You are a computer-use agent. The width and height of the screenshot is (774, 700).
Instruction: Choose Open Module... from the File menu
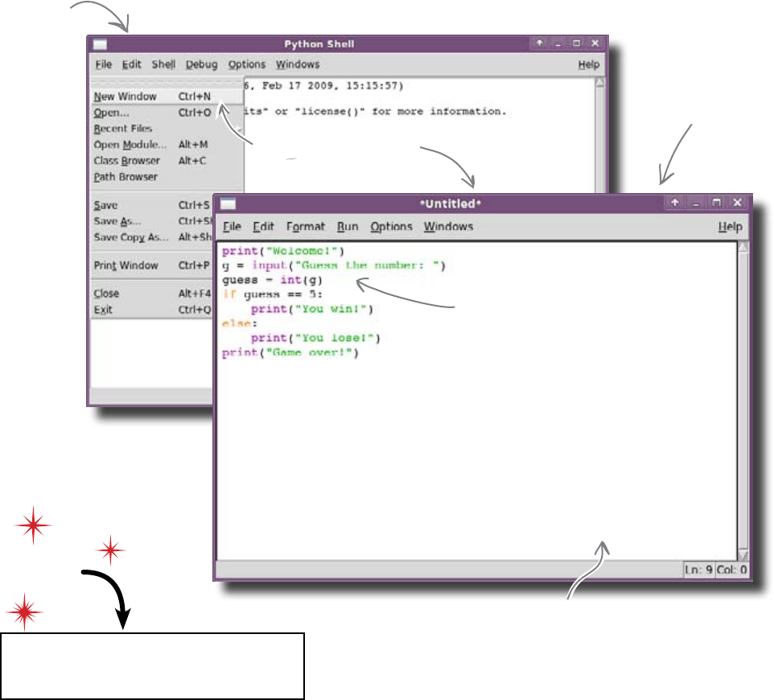[x=167, y=145]
